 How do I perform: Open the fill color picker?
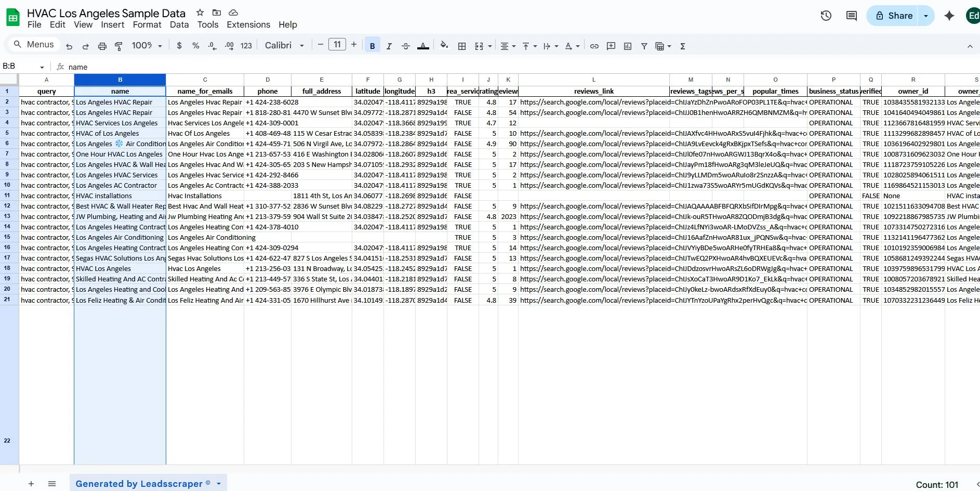click(444, 46)
